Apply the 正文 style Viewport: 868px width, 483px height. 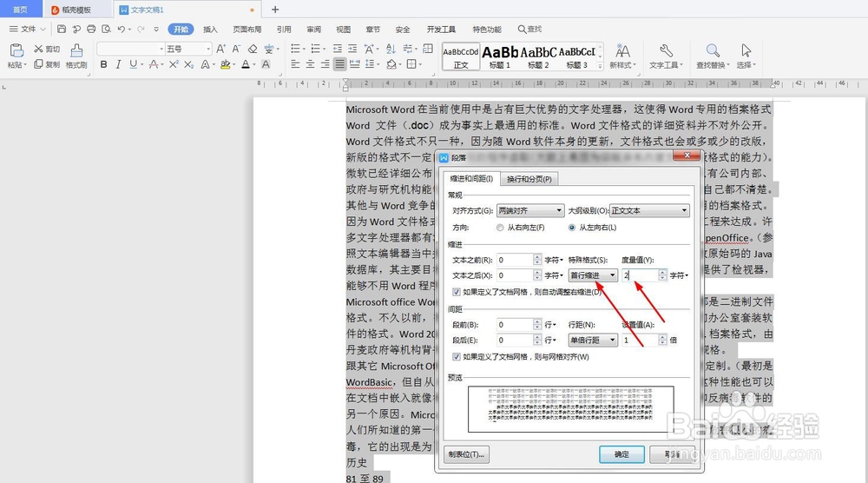[x=461, y=56]
